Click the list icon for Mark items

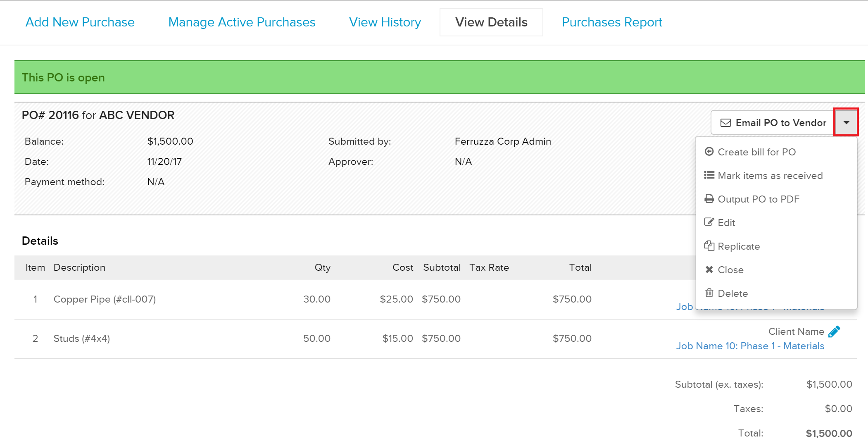click(x=709, y=175)
